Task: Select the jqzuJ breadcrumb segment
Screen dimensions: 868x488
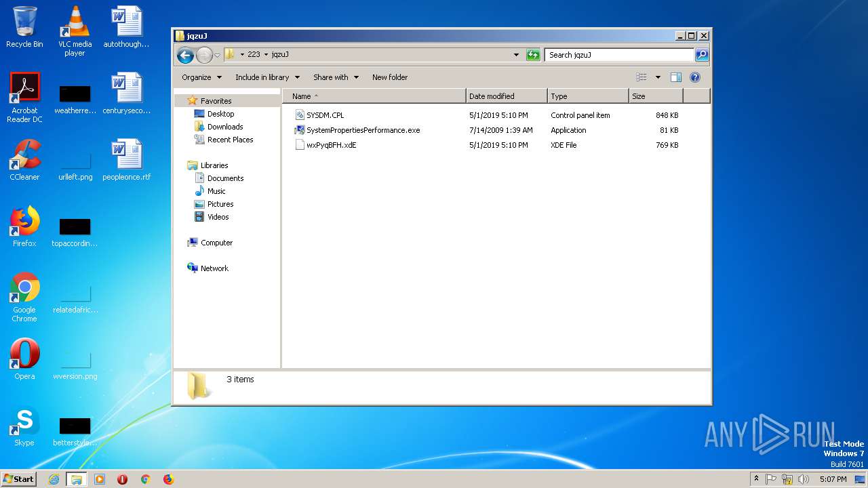Action: 280,55
